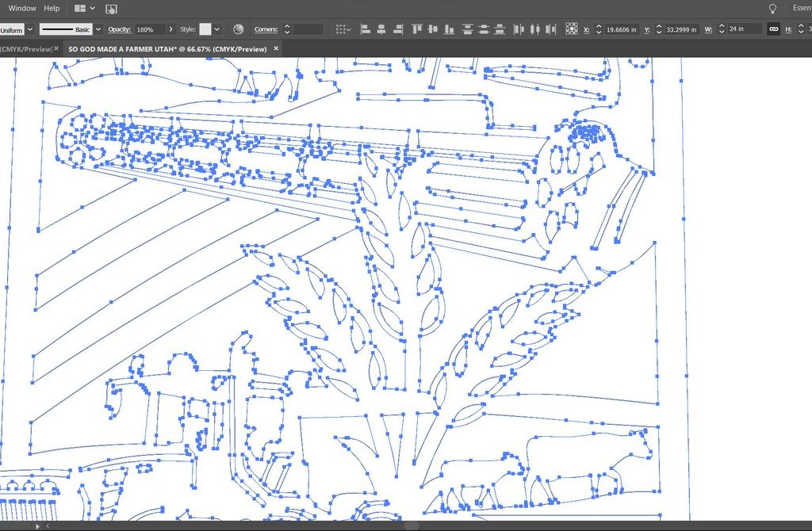Open the Align To options dropdown
Image resolution: width=812 pixels, height=531 pixels.
click(x=343, y=29)
